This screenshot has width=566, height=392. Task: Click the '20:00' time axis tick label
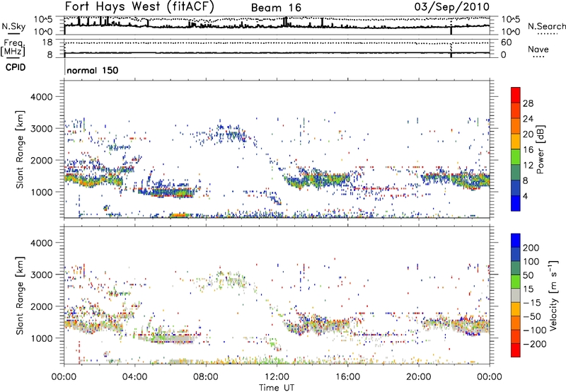pos(418,377)
